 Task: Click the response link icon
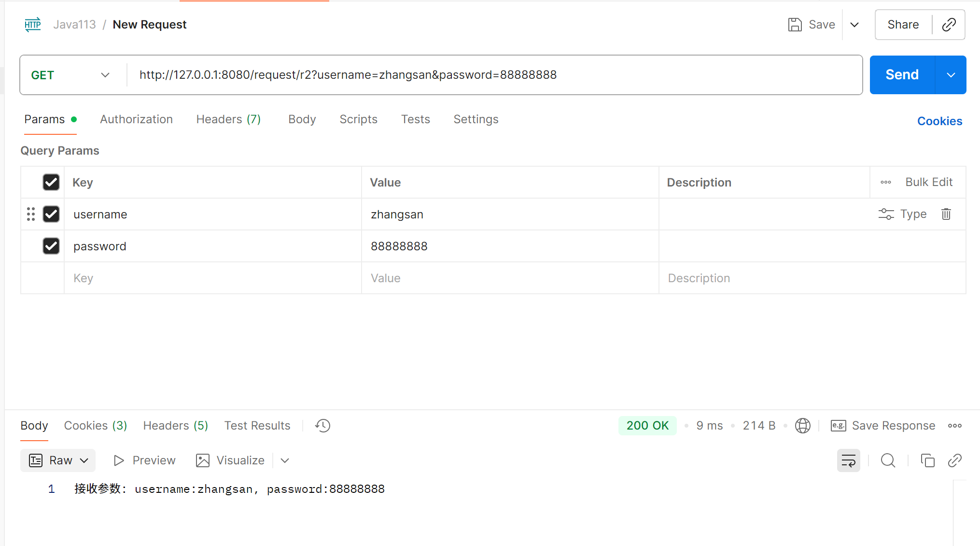[954, 460]
